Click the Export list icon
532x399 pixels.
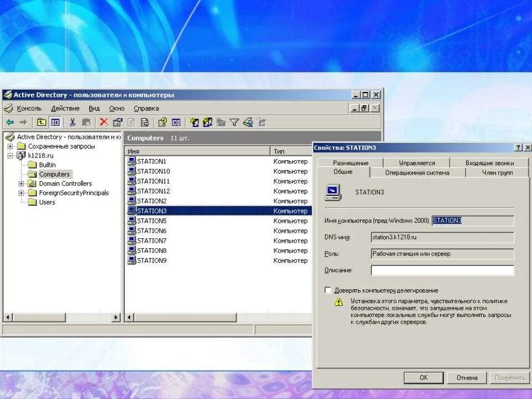tap(145, 122)
